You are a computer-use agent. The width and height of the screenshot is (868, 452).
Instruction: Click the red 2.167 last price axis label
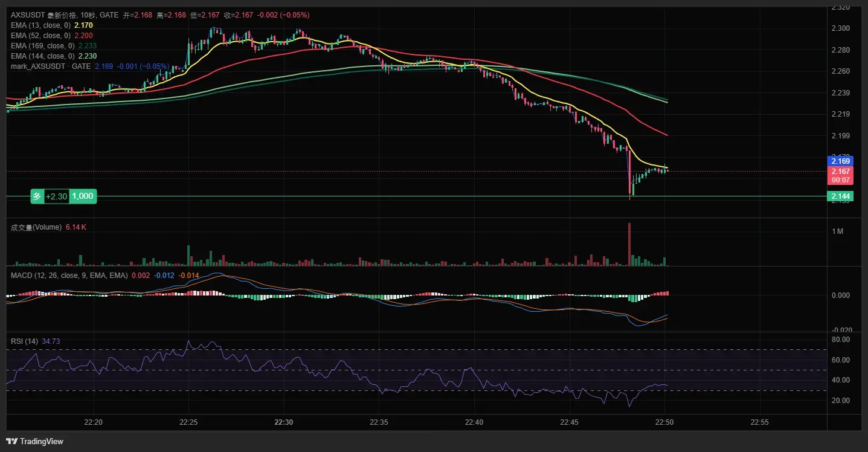pyautogui.click(x=841, y=172)
